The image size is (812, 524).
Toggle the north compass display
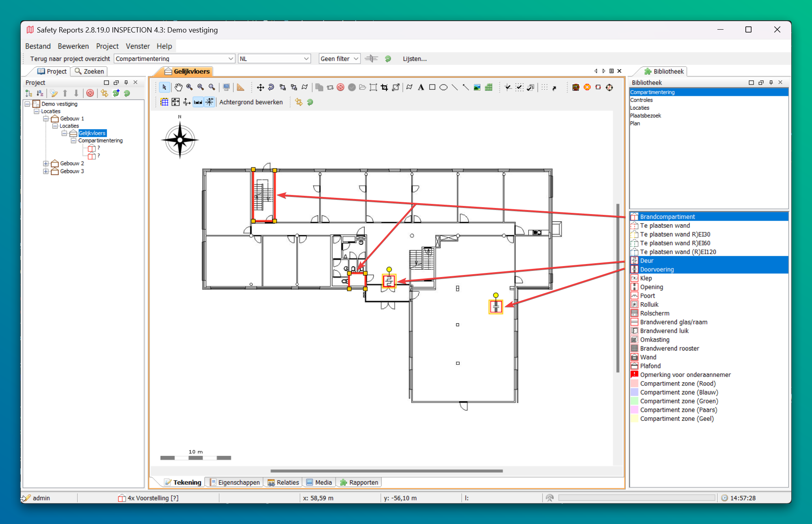click(x=209, y=102)
